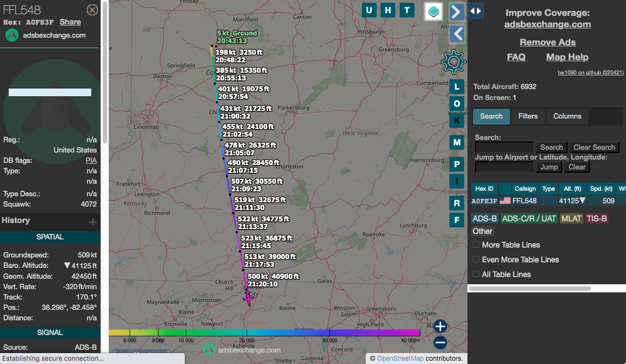
Task: Click the Clear Search button
Action: [594, 147]
